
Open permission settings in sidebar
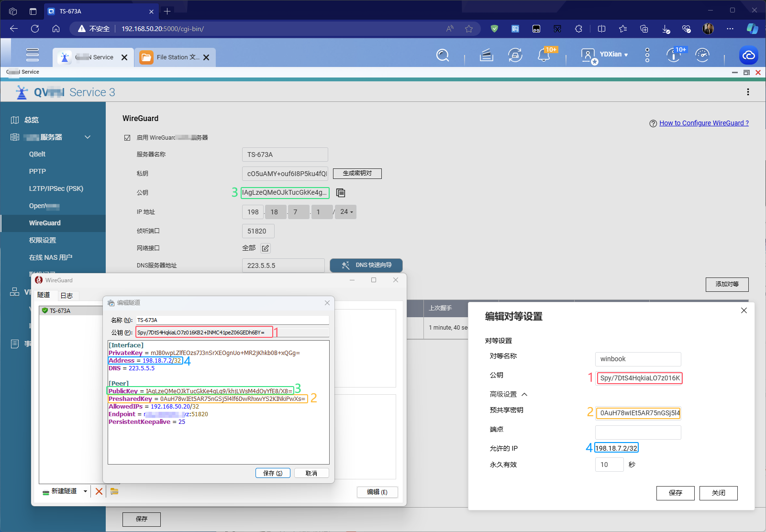tap(43, 240)
